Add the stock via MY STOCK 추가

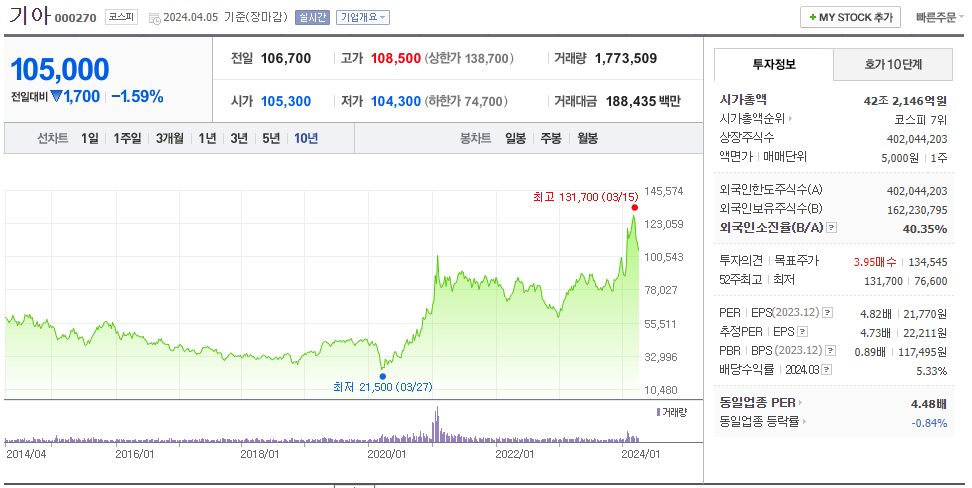click(x=850, y=17)
